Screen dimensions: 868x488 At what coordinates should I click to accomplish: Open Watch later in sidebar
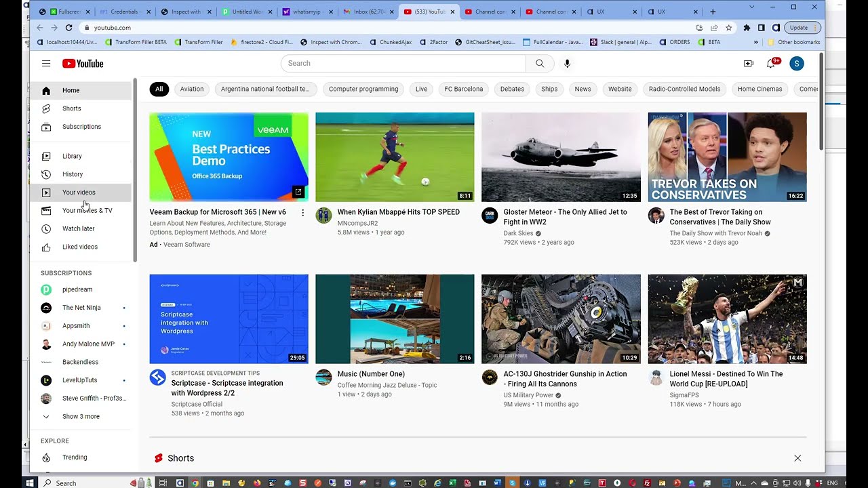click(x=81, y=228)
